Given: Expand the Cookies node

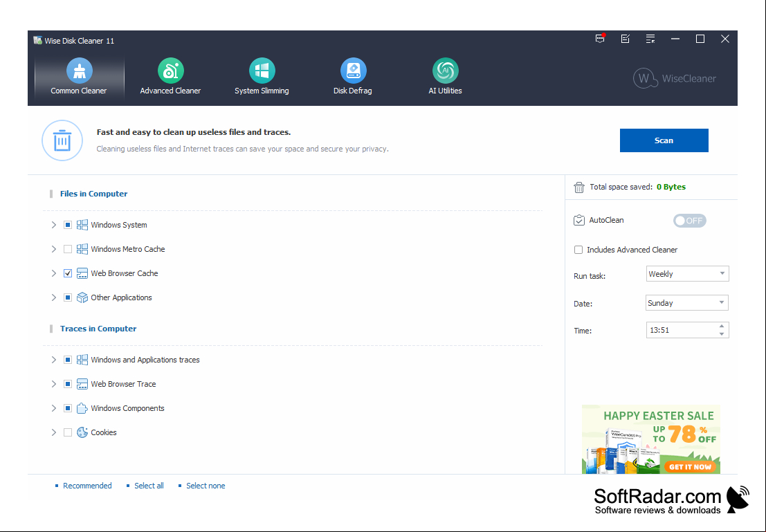Looking at the screenshot, I should click(54, 432).
